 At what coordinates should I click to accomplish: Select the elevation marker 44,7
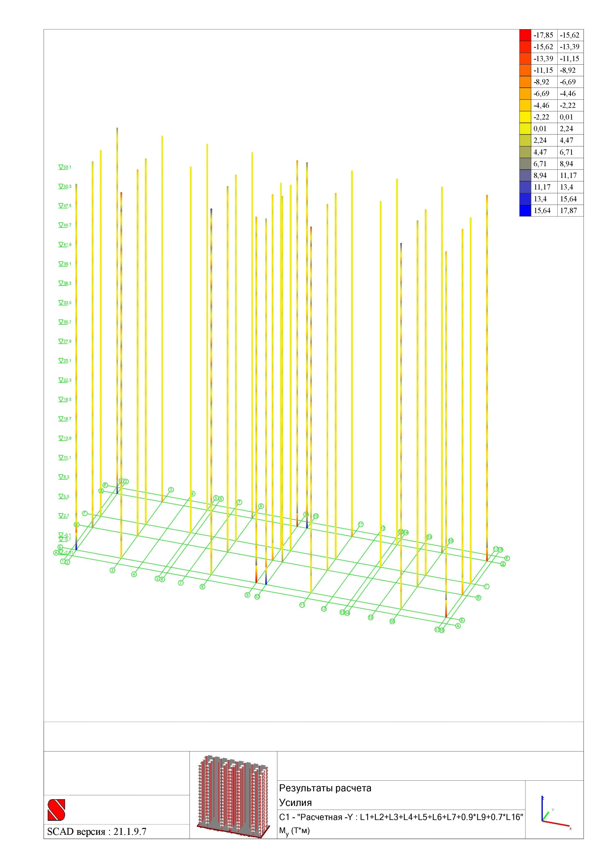(x=65, y=225)
